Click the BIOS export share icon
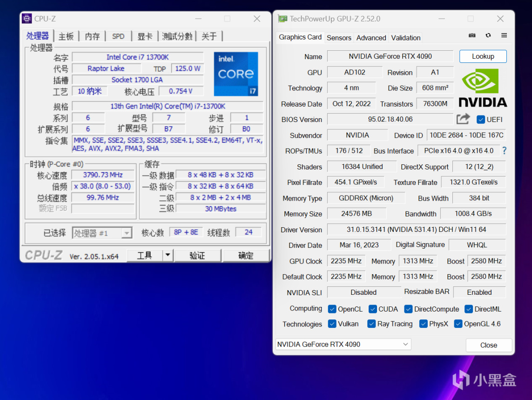This screenshot has width=532, height=400. pyautogui.click(x=463, y=119)
